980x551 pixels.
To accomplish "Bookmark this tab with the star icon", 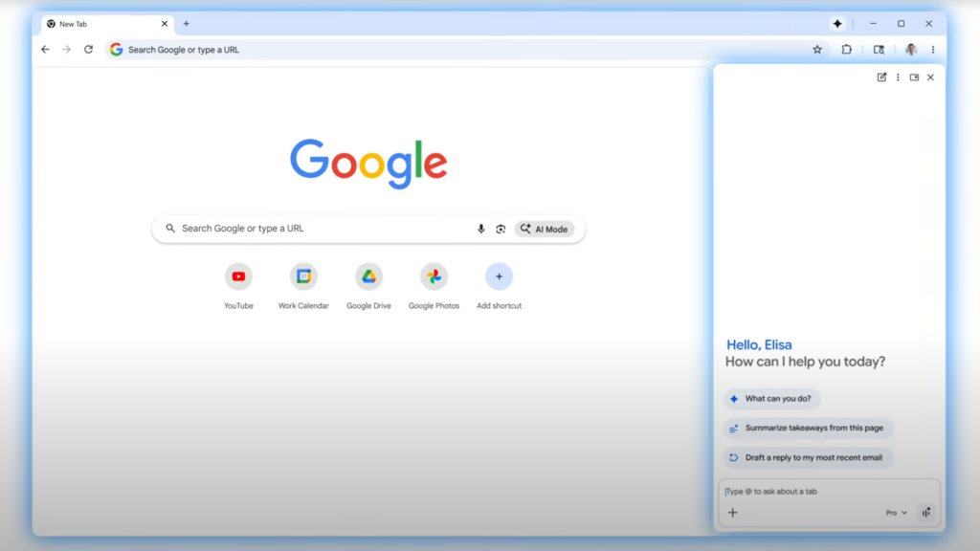I will 817,50.
